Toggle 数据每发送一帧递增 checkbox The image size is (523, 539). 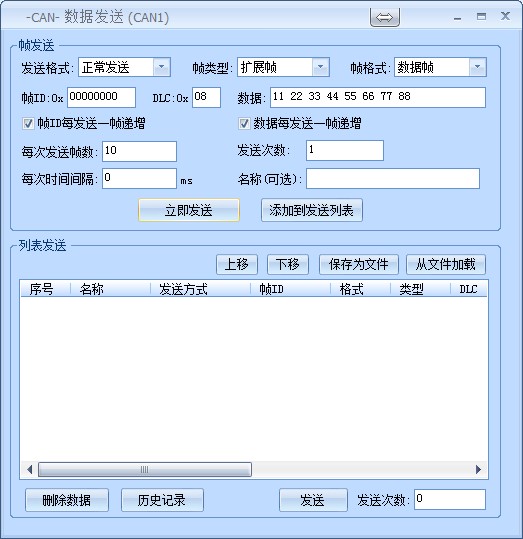244,123
